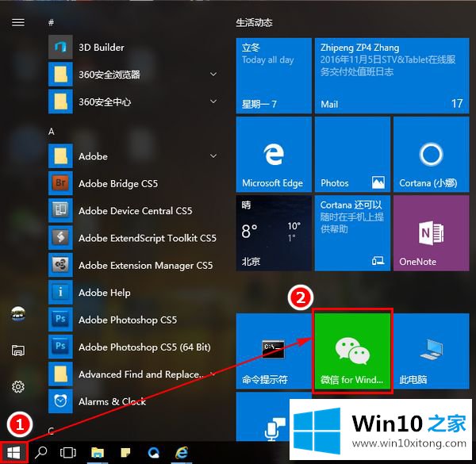Click the # section letter header
This screenshot has width=476, height=464.
pyautogui.click(x=52, y=22)
